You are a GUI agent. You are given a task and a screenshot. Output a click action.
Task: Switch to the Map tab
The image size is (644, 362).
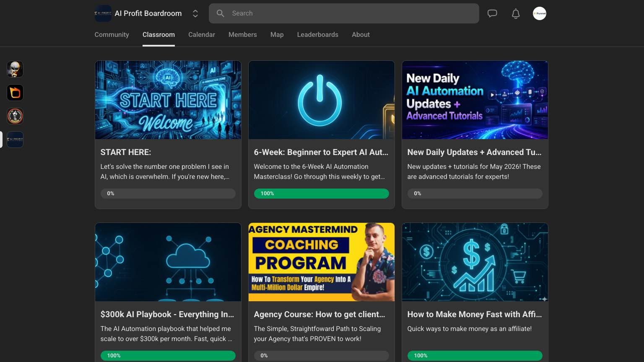[x=277, y=35]
